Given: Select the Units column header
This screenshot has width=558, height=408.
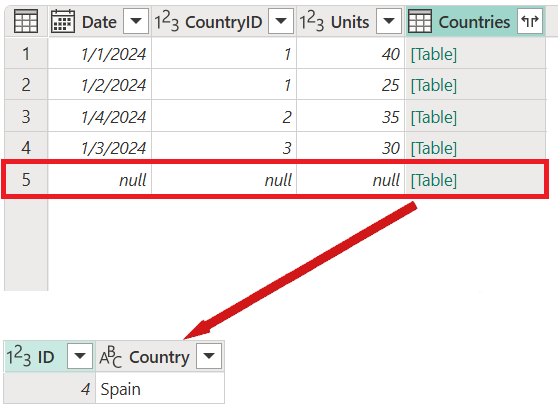Looking at the screenshot, I should point(351,21).
